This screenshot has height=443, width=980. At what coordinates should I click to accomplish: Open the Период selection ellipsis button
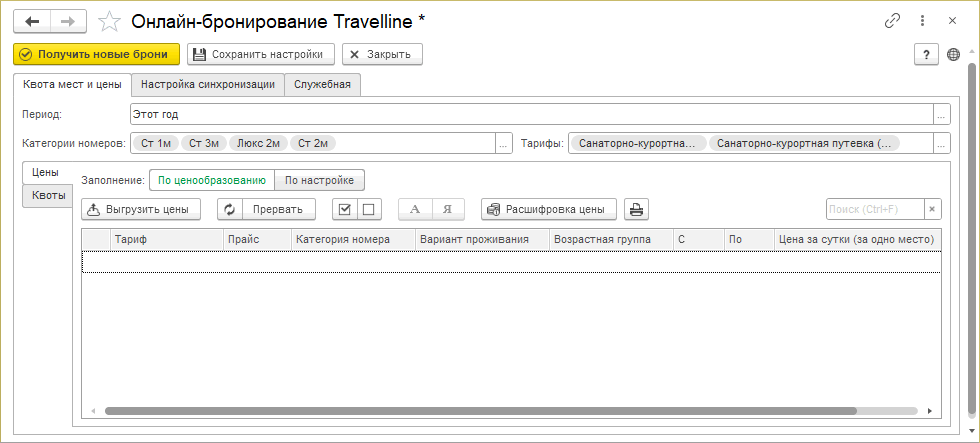pyautogui.click(x=942, y=114)
